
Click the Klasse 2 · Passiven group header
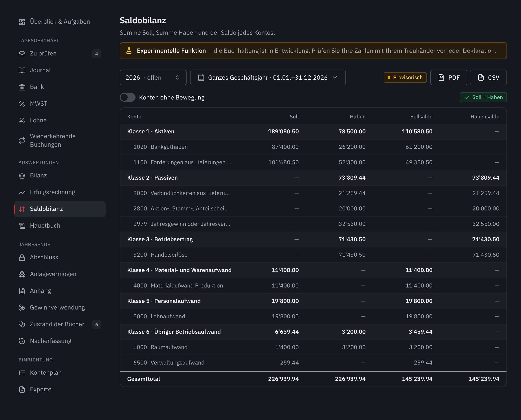(313, 178)
